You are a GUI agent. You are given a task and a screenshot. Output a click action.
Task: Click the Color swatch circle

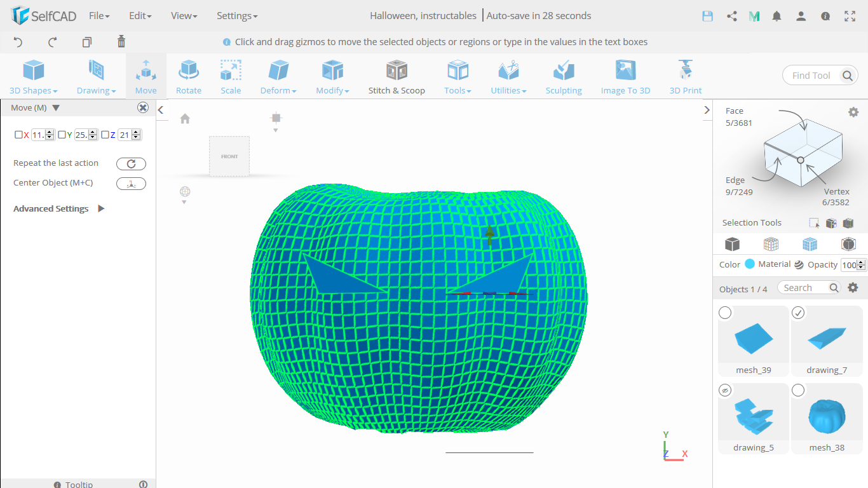point(750,264)
